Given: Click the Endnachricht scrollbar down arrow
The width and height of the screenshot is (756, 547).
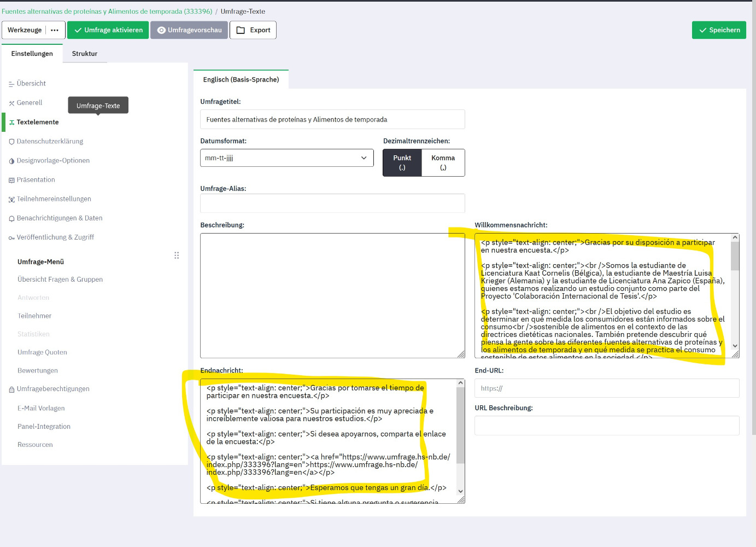Looking at the screenshot, I should [x=460, y=491].
